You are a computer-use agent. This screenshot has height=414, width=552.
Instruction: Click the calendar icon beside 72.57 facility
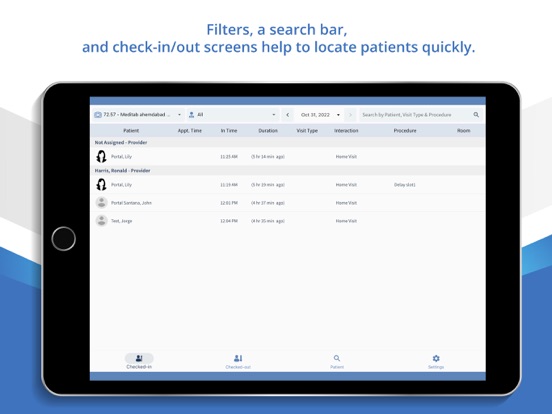[98, 115]
